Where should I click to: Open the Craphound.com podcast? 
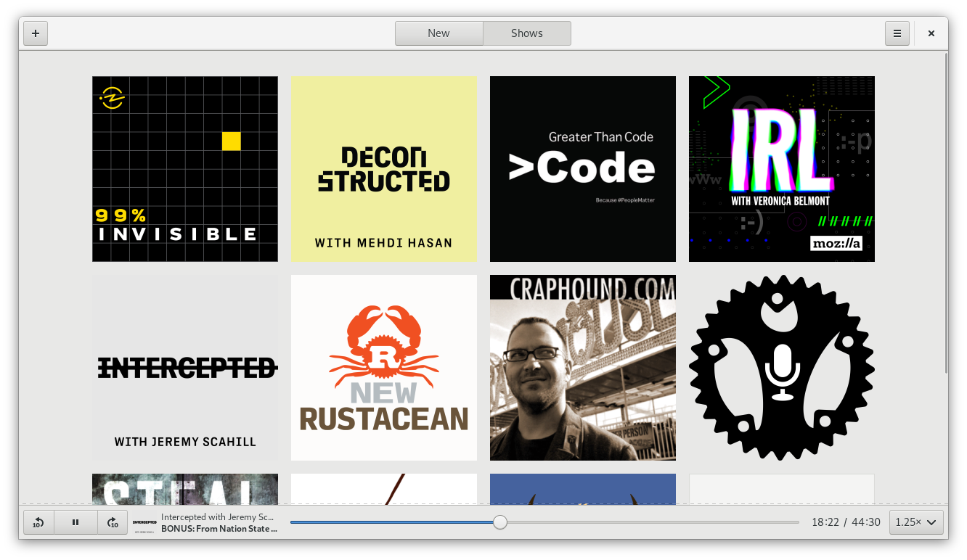(583, 368)
